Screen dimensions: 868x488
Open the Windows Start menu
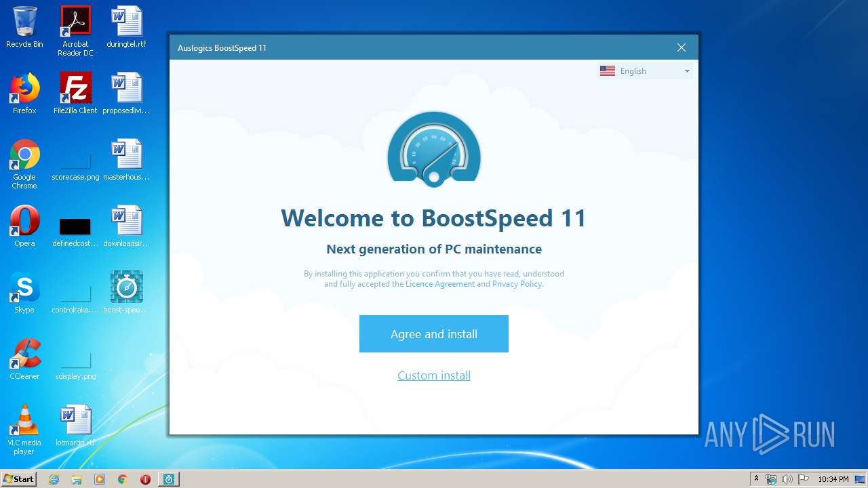click(x=18, y=479)
